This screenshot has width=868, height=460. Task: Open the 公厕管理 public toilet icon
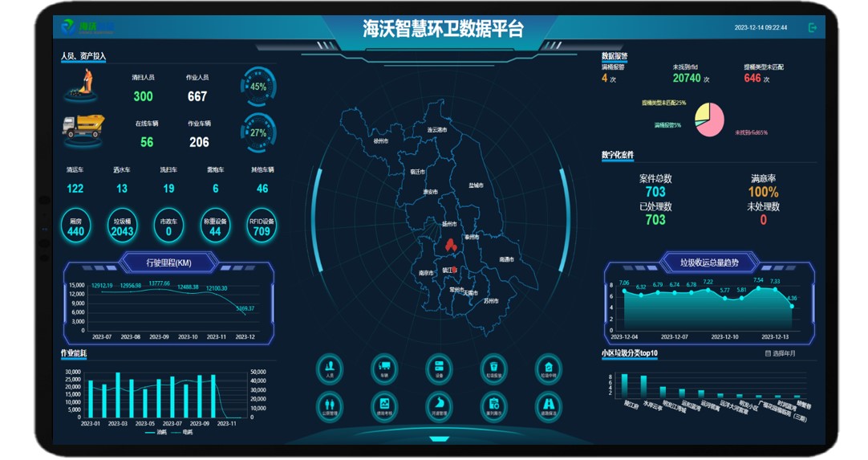pyautogui.click(x=330, y=406)
